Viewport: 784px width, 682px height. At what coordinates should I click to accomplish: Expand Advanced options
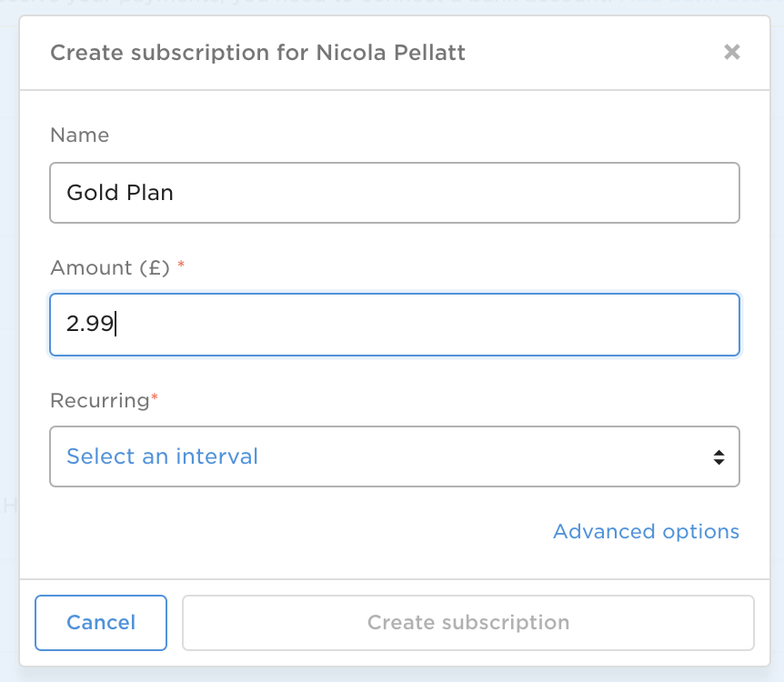[x=646, y=531]
